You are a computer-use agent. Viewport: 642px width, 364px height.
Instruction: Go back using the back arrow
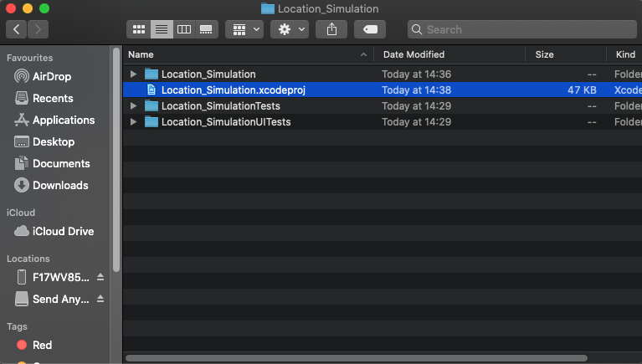[x=17, y=29]
